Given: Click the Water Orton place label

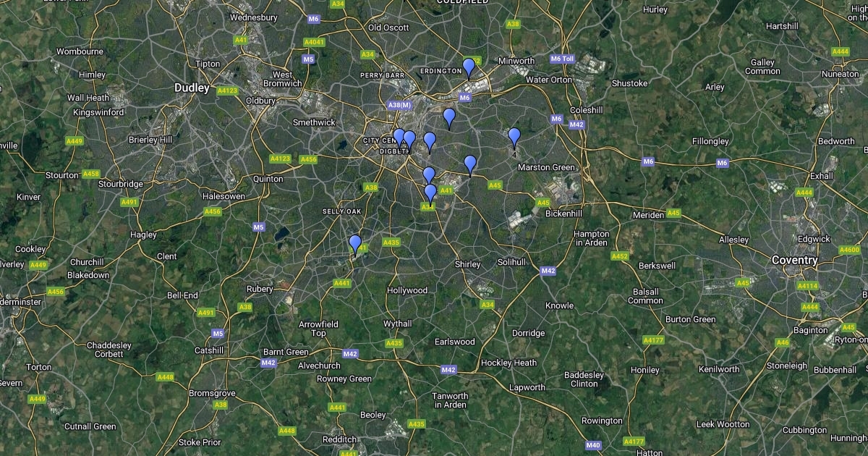Looking at the screenshot, I should pos(549,80).
